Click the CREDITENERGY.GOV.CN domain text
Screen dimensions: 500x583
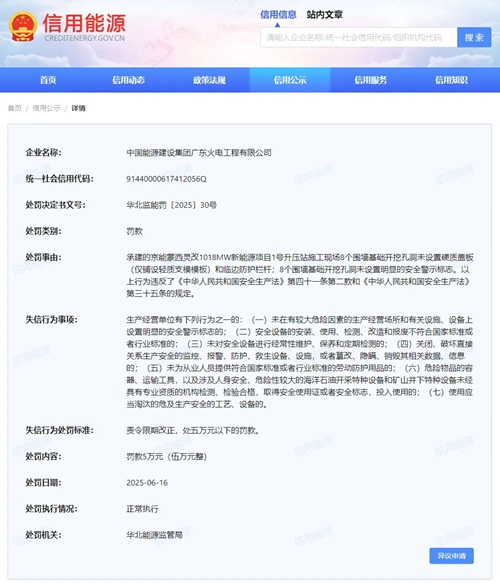click(x=85, y=38)
